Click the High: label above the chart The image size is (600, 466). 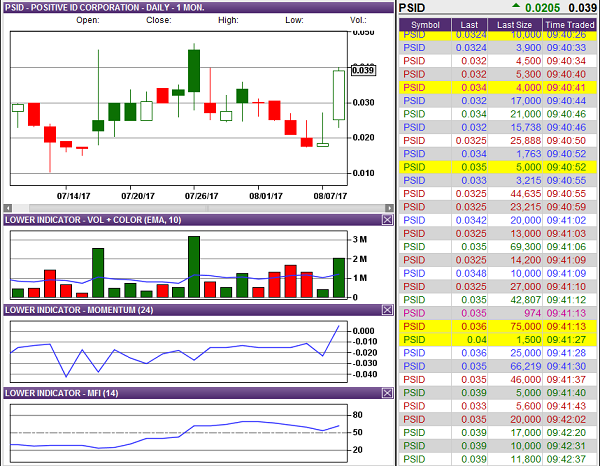(228, 20)
